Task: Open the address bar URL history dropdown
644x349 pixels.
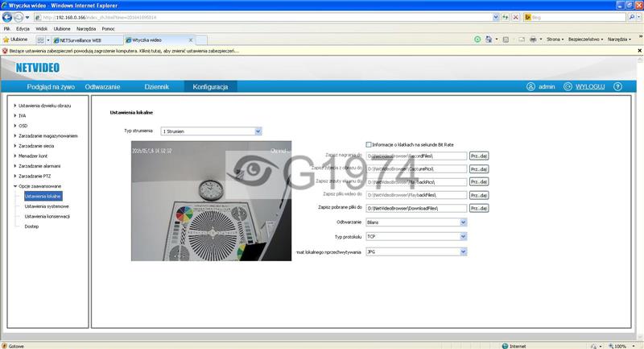Action: point(496,17)
